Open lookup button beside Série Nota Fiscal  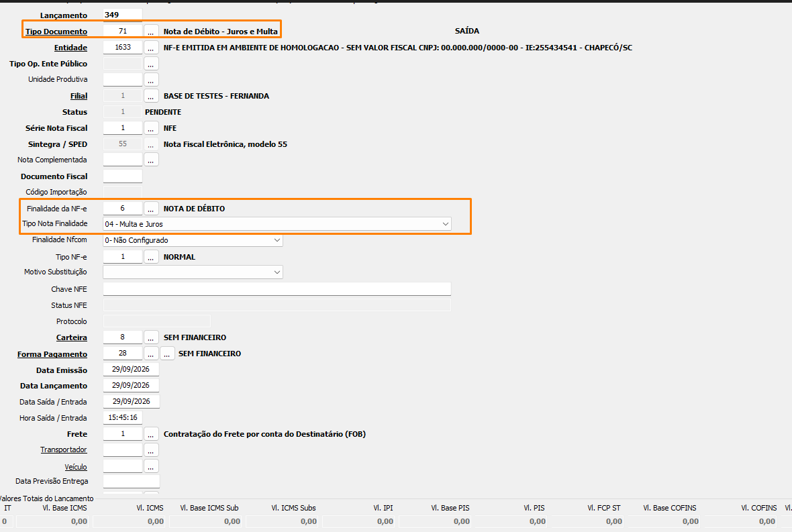(151, 128)
